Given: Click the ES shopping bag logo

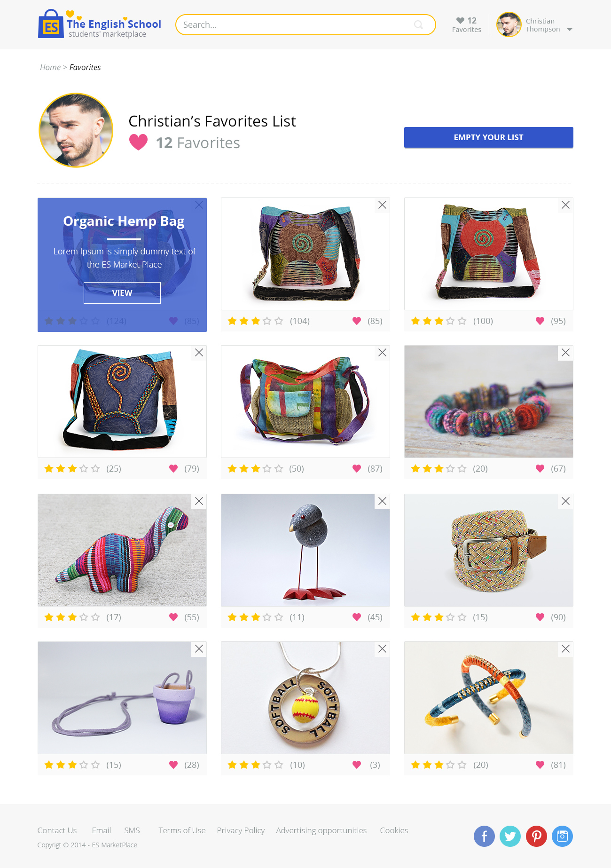Looking at the screenshot, I should pyautogui.click(x=51, y=24).
